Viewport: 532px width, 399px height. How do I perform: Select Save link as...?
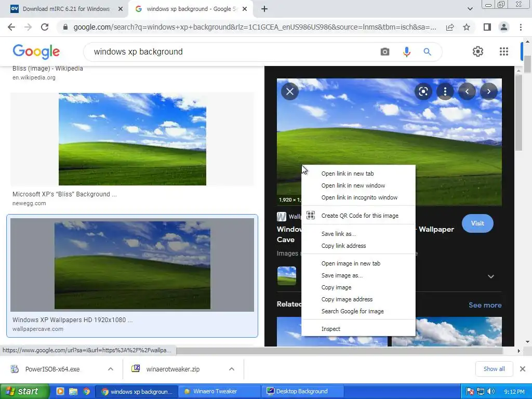(x=358, y=234)
